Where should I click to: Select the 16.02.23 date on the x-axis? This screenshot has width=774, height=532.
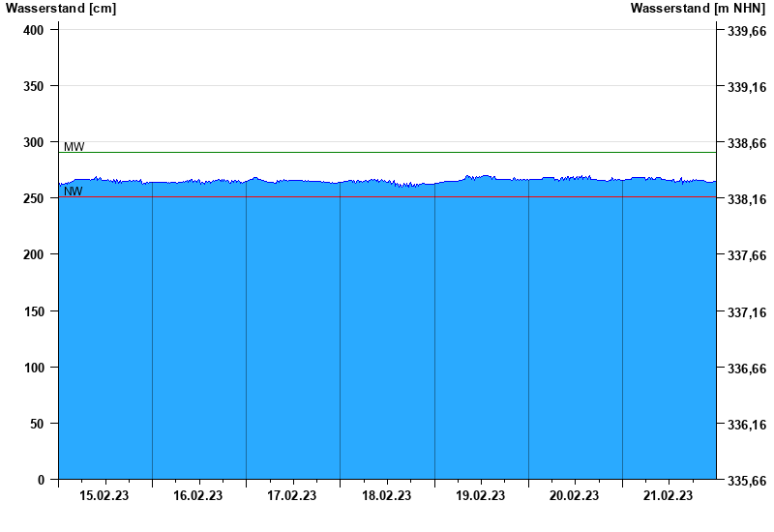198,496
